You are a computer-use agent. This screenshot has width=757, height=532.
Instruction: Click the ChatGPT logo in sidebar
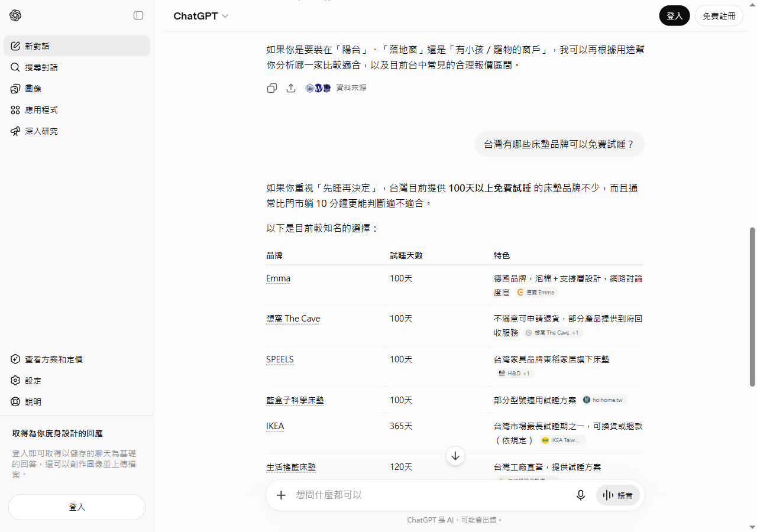pos(15,15)
